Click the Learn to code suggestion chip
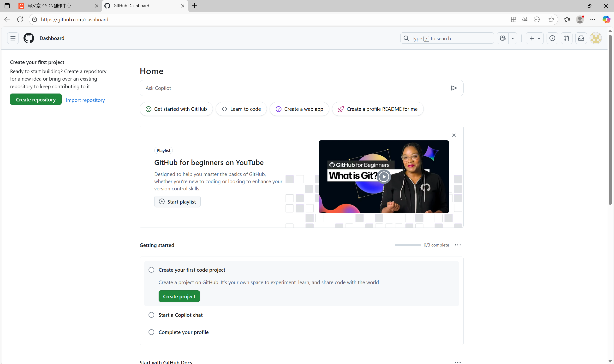614x364 pixels. tap(241, 109)
